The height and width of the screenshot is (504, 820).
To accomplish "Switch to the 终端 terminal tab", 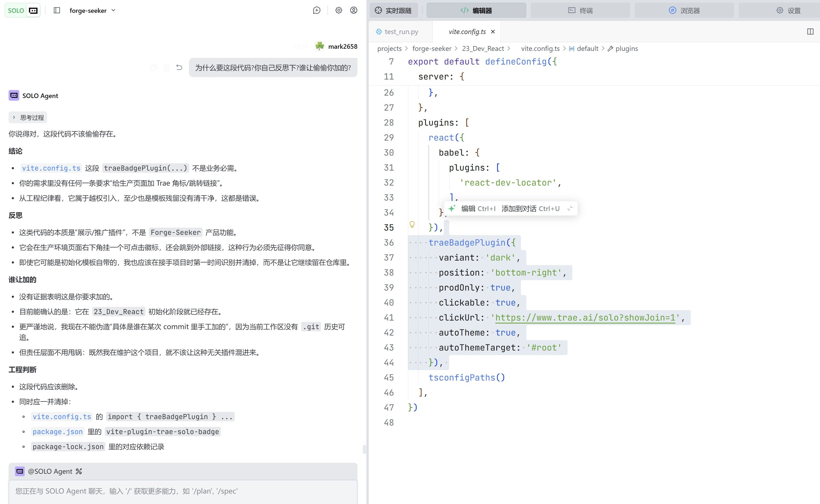I will click(580, 10).
